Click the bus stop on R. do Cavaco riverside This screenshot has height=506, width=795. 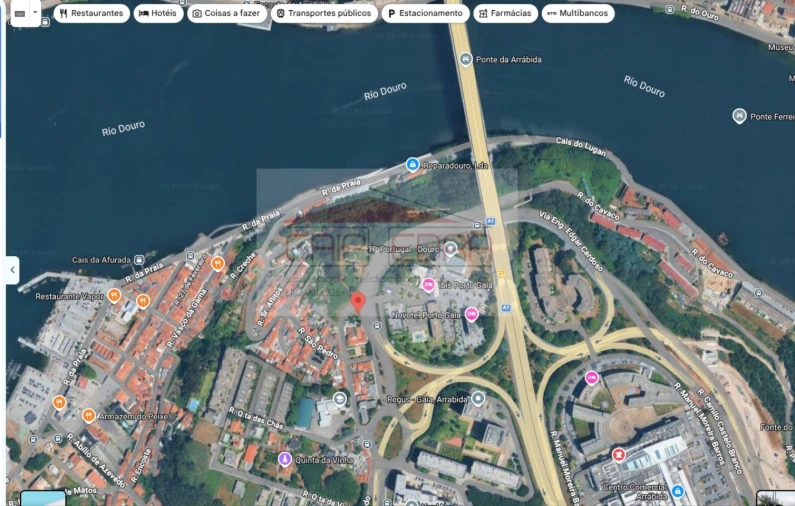pos(758,293)
